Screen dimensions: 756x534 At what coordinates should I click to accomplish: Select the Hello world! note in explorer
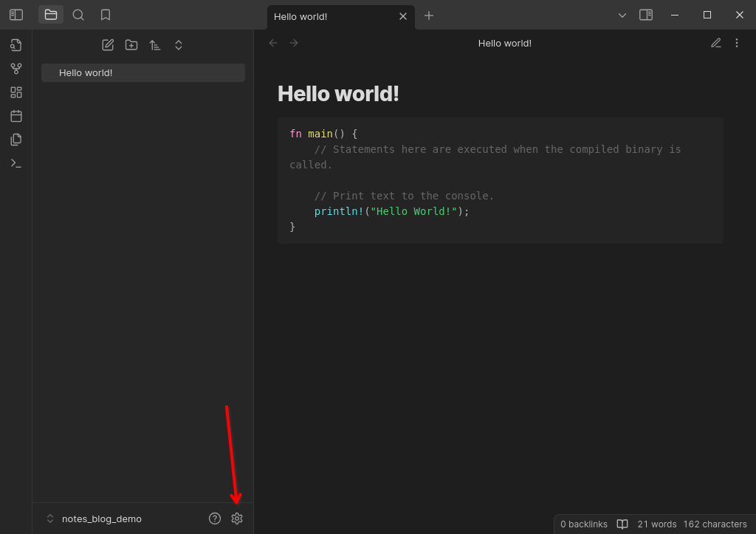(x=143, y=73)
